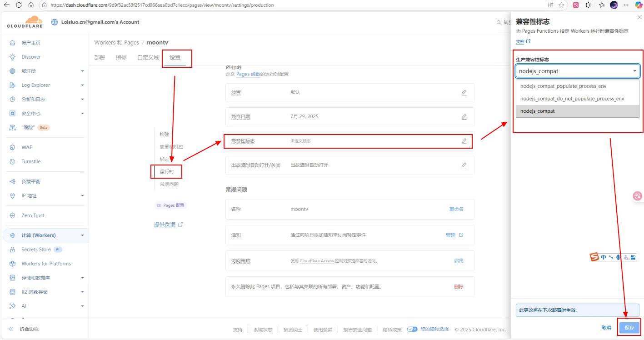Expand 域注册 sidebar section chevron

82,71
